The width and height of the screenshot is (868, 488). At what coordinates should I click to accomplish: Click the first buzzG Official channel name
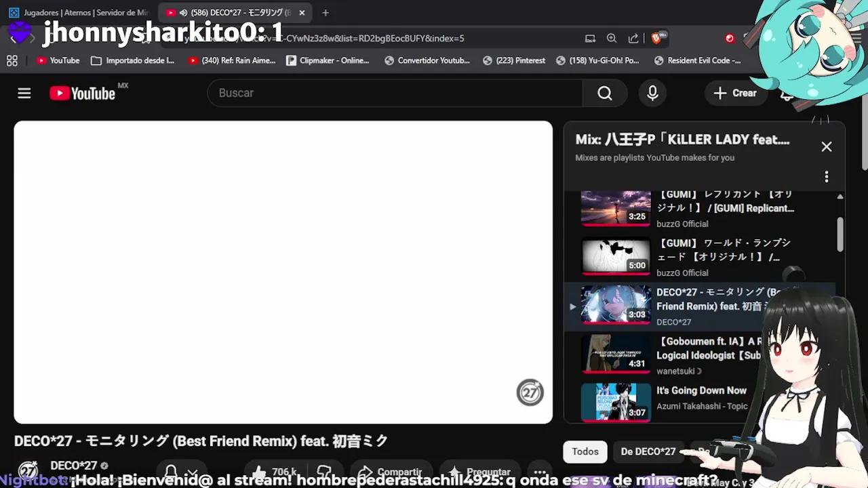click(682, 224)
